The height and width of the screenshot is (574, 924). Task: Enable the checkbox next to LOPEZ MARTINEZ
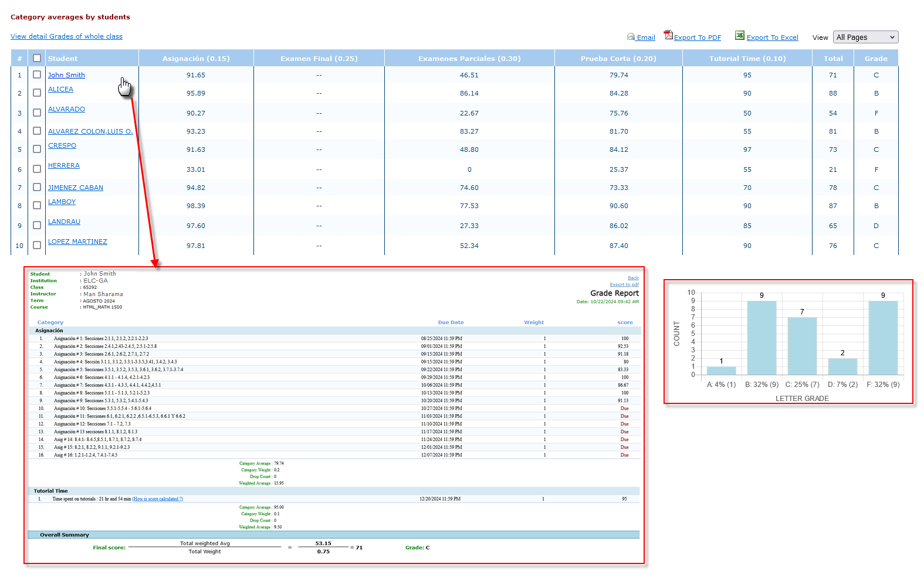click(x=37, y=245)
